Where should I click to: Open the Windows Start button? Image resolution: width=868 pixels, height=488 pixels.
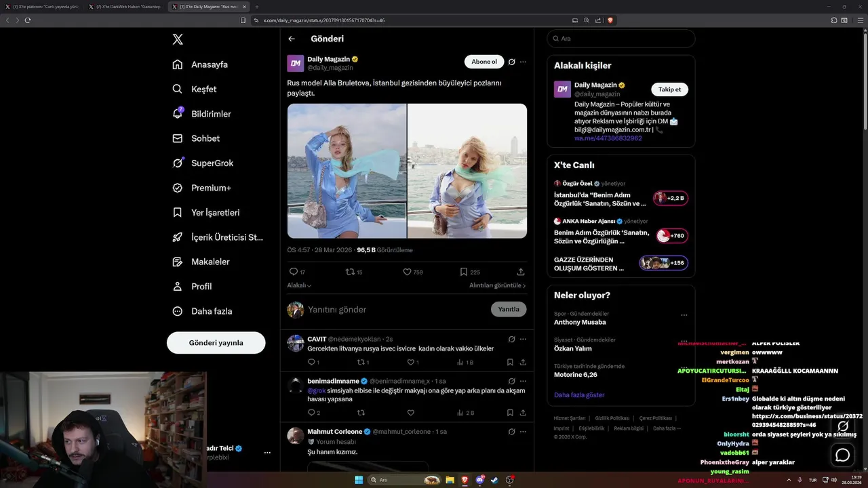pyautogui.click(x=359, y=480)
